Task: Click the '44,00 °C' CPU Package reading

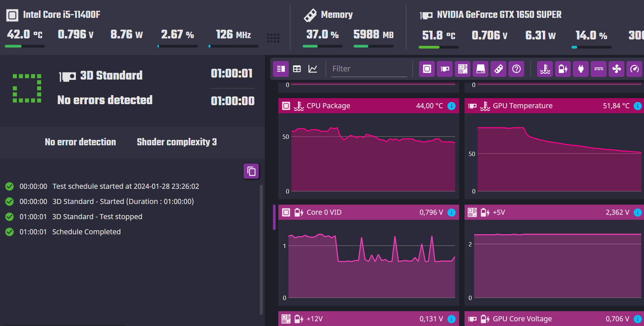Action: point(429,106)
